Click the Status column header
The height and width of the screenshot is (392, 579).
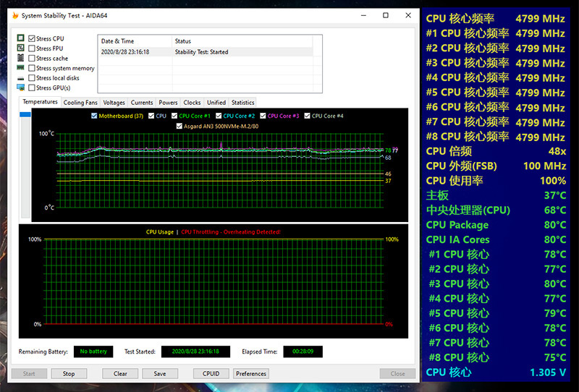pos(242,41)
